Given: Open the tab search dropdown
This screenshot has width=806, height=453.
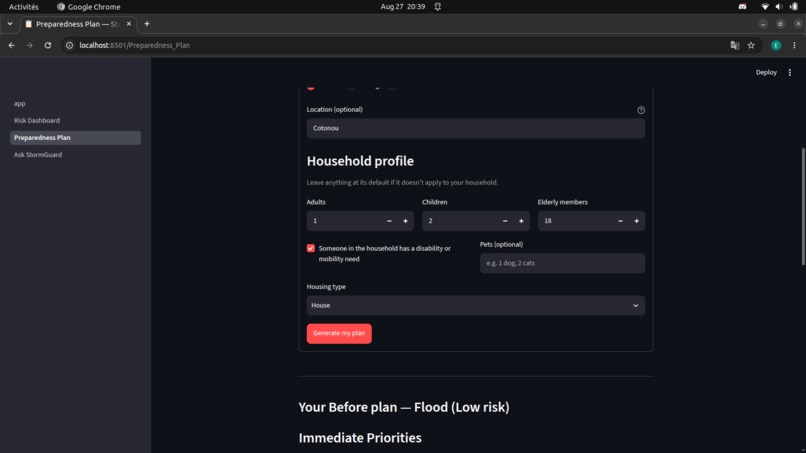Looking at the screenshot, I should click(x=10, y=24).
